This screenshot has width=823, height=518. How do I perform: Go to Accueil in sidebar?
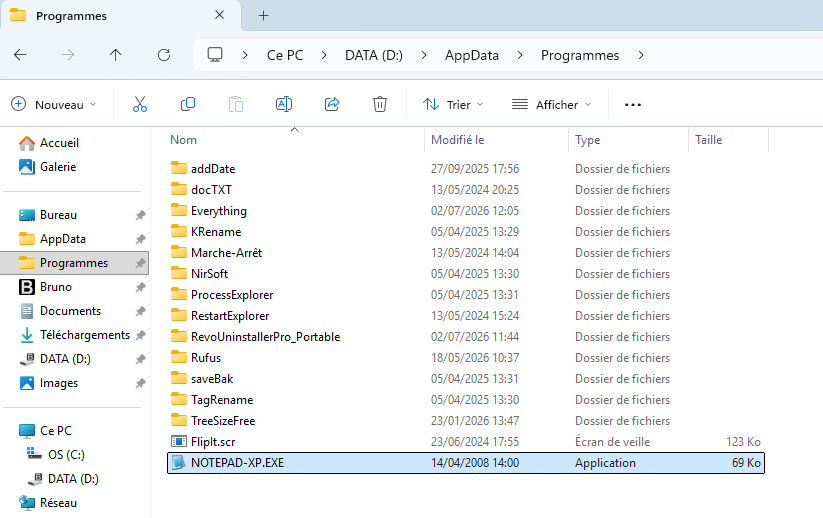tap(59, 143)
